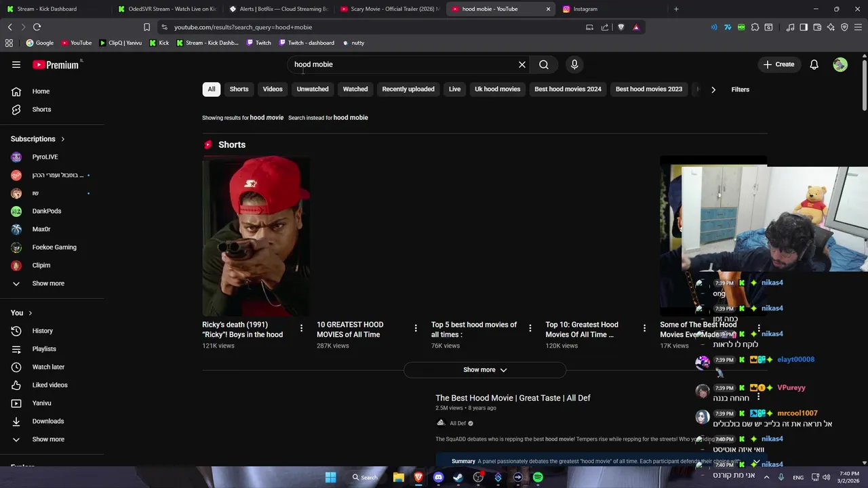Select the All filter chip

tap(212, 89)
